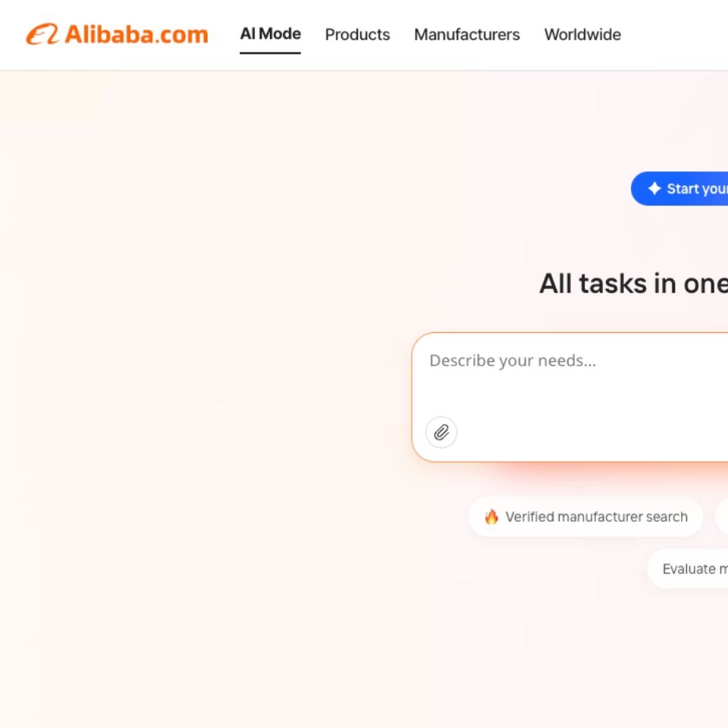This screenshot has width=728, height=728.
Task: Click the orange Alibaba.com wordmark link
Action: click(x=136, y=34)
